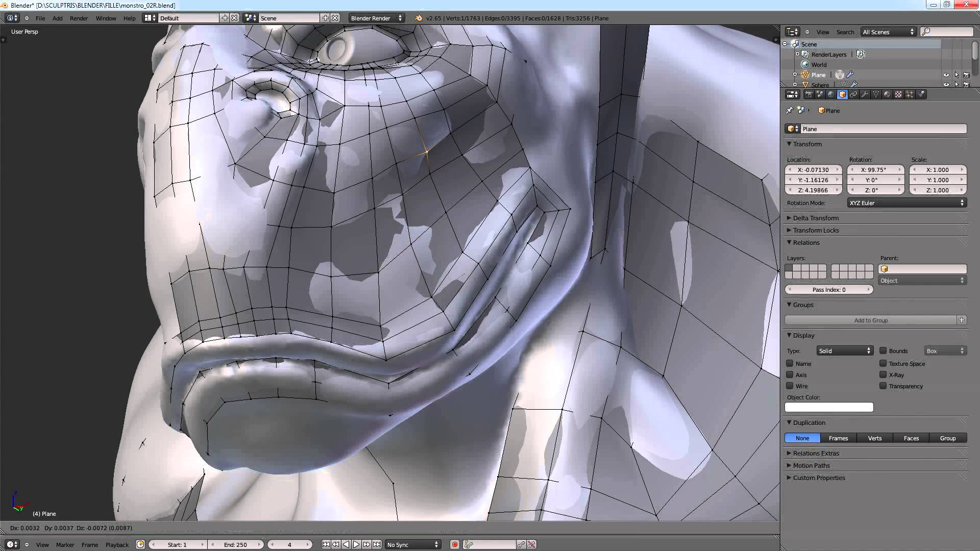Click the Add to Group button

pyautogui.click(x=871, y=320)
